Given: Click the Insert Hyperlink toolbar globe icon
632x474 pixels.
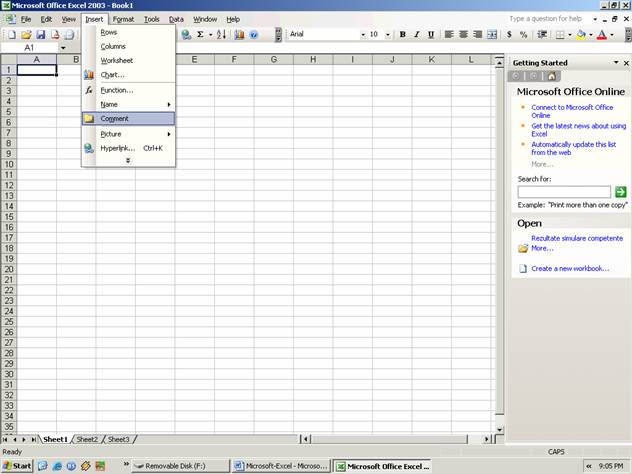Looking at the screenshot, I should coord(186,35).
